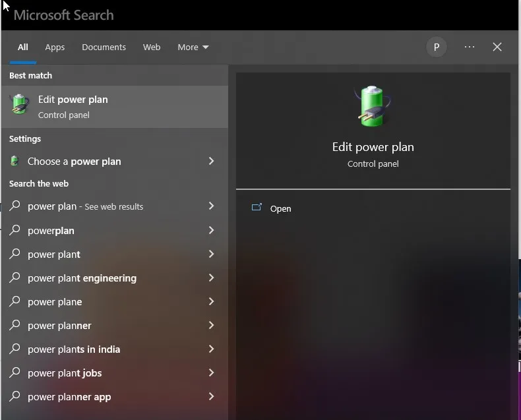Open the Edit power plan best match result

(x=115, y=107)
